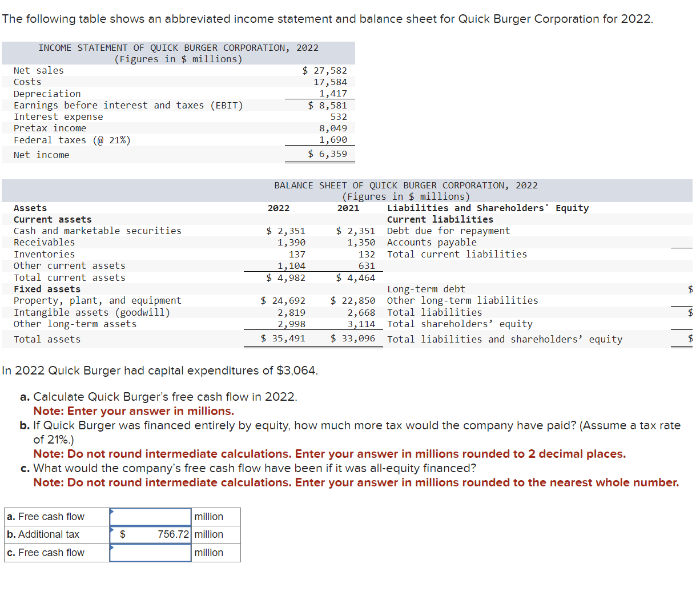Select the Depreciation value 1,417
Screen dimensions: 700x608
[333, 94]
